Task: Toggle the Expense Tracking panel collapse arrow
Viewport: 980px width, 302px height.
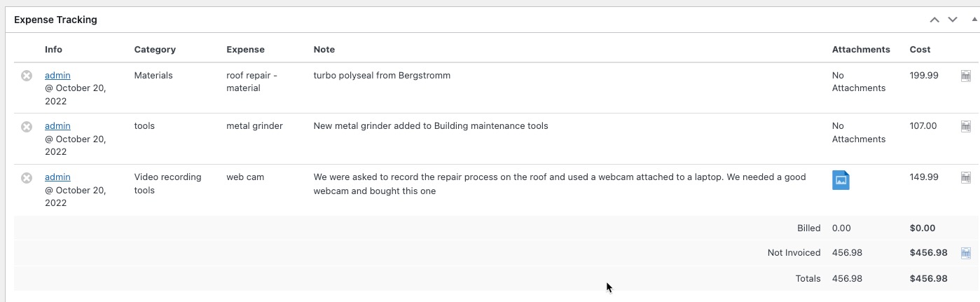Action: click(974, 20)
